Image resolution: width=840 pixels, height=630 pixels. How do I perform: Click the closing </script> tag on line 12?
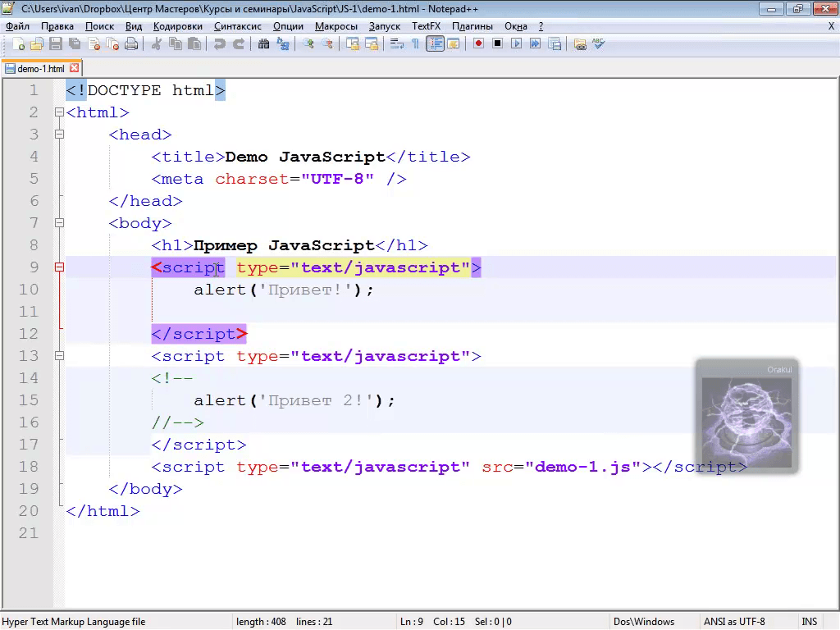[199, 334]
